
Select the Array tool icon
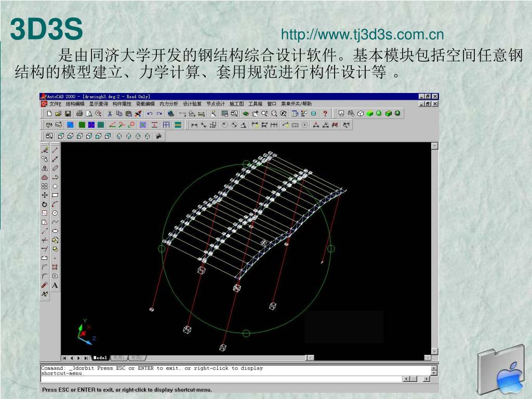pyautogui.click(x=45, y=187)
